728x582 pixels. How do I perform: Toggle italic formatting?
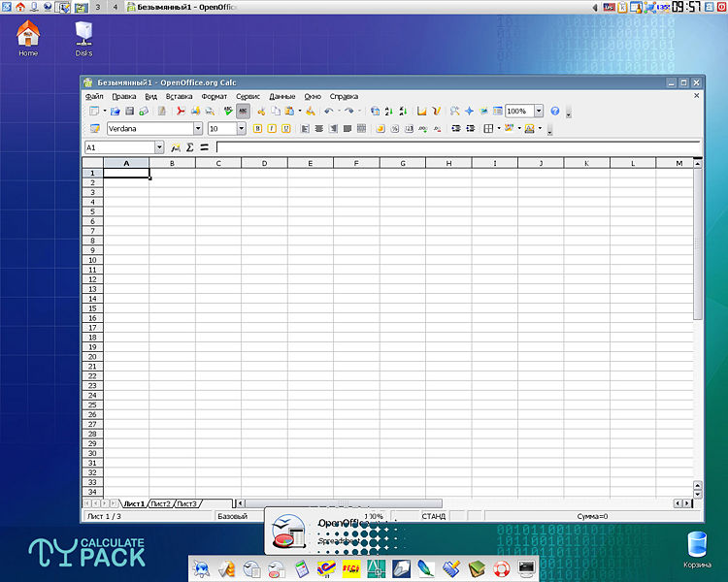272,129
